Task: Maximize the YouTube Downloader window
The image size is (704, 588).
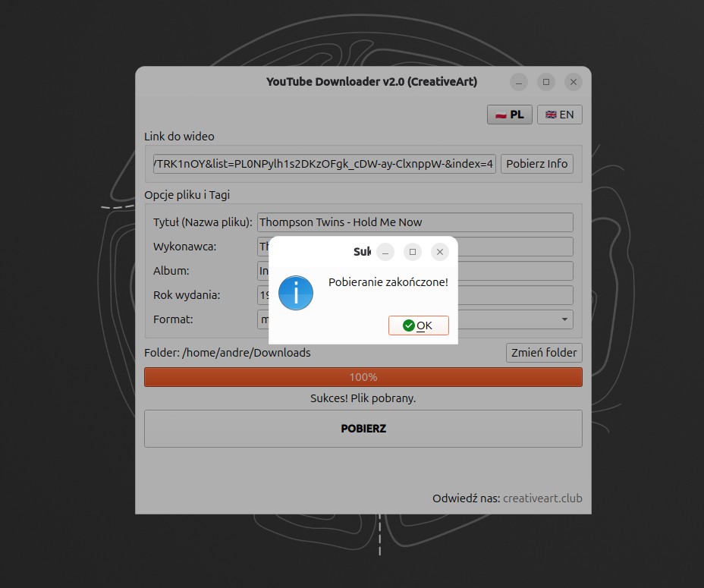Action: click(546, 82)
